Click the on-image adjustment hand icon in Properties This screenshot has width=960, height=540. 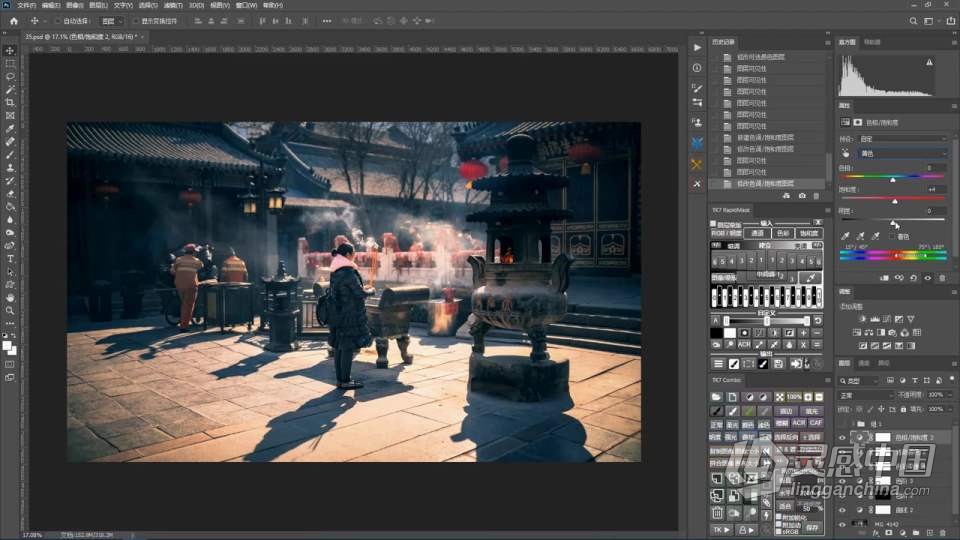click(846, 153)
